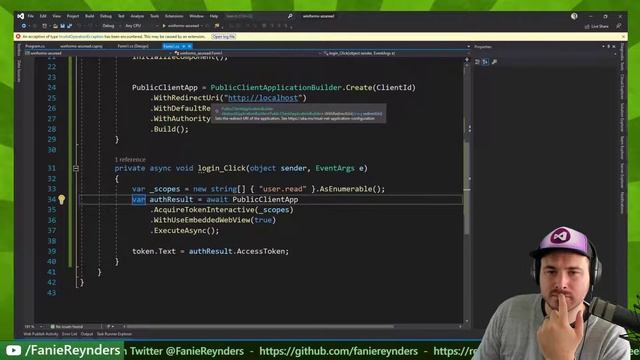Viewport: 640px width, 360px height.
Task: Open the http://localhost link in code
Action: [x=263, y=98]
